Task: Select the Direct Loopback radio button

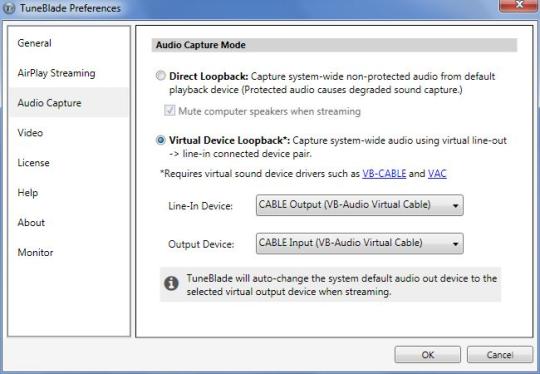Action: (160, 75)
